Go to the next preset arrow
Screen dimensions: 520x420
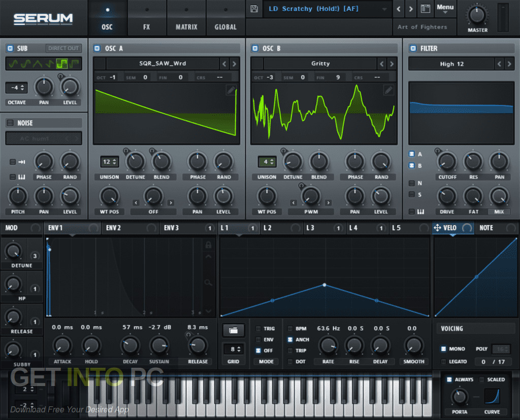(411, 9)
